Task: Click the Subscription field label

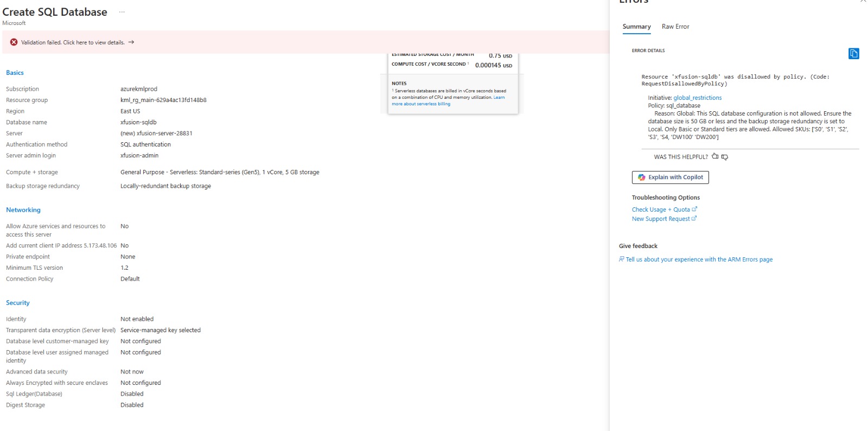Action: tap(22, 89)
